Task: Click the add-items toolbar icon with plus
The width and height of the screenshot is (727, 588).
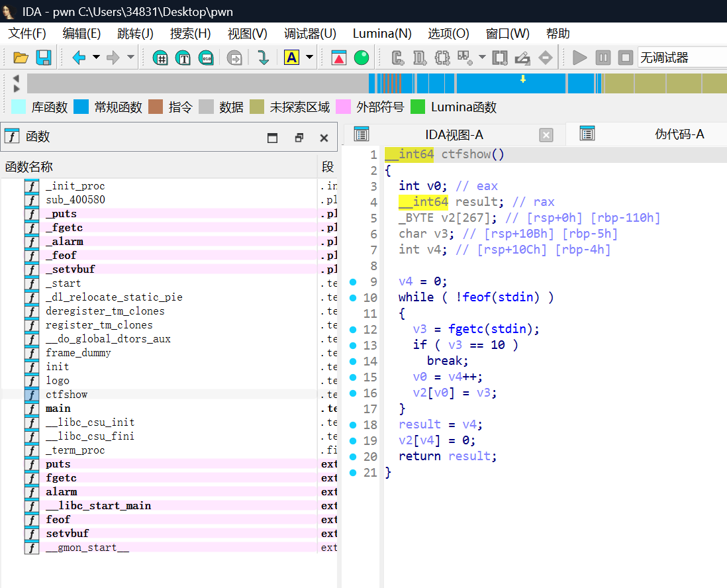Action: click(x=465, y=58)
